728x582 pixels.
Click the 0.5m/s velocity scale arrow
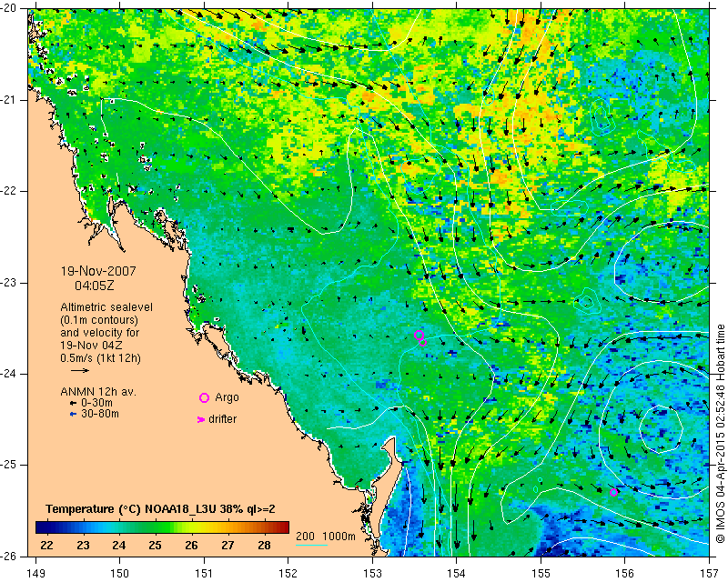pos(80,370)
